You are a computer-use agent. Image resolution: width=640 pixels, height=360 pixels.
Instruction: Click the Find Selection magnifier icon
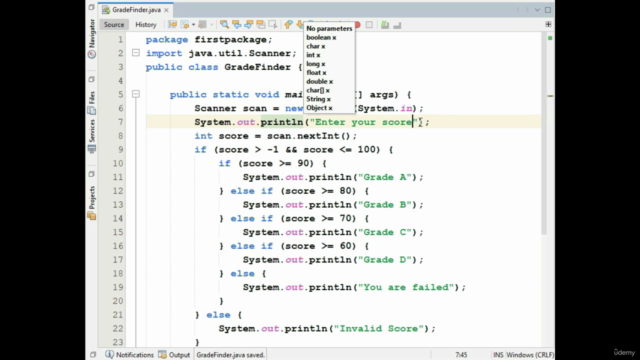click(x=224, y=25)
